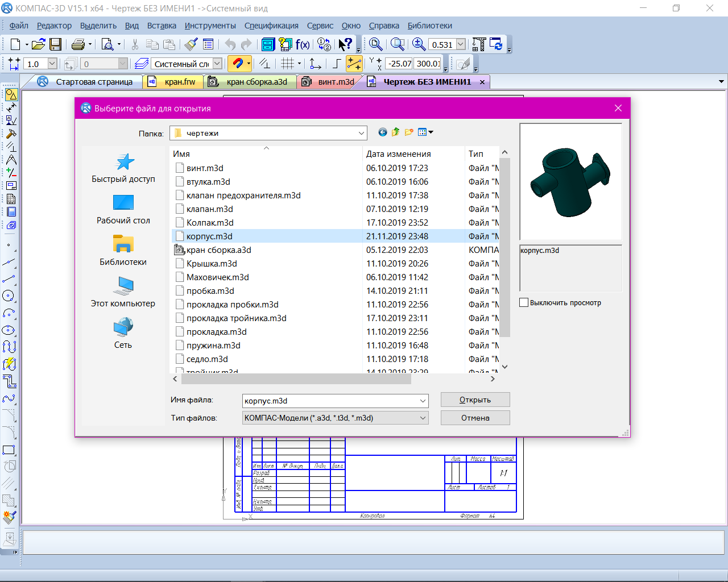Click Up one level folder icon in dialog

coord(396,132)
